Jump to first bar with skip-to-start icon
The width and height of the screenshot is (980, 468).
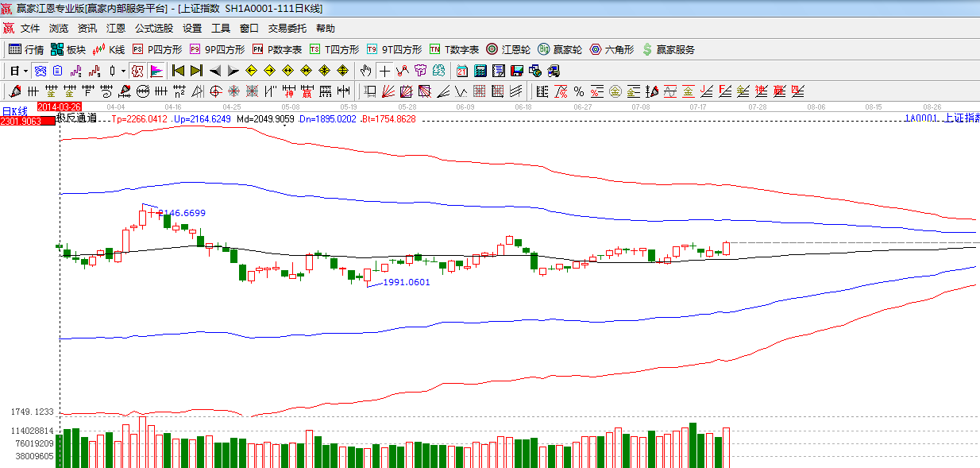[178, 71]
